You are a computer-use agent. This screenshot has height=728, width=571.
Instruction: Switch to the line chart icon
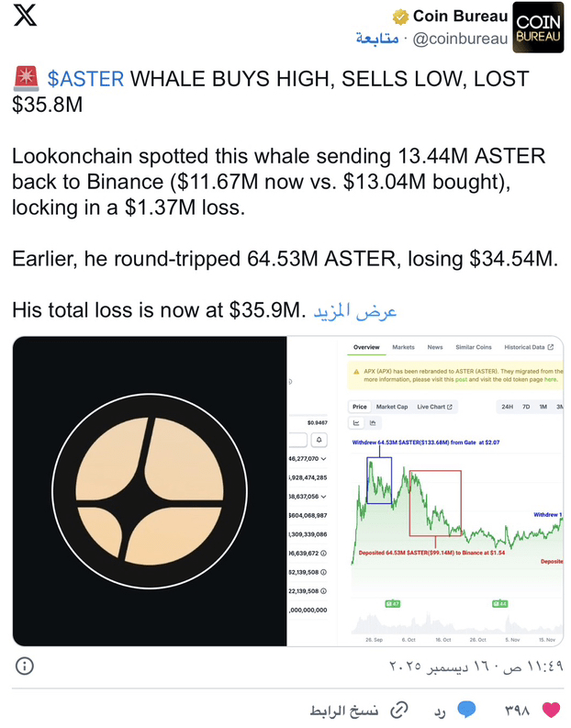click(356, 423)
